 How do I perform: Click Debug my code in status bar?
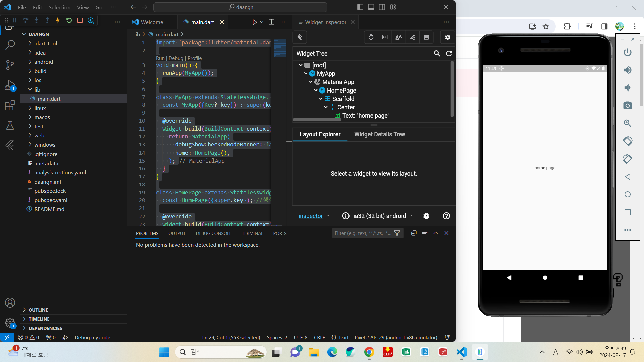coord(92,338)
